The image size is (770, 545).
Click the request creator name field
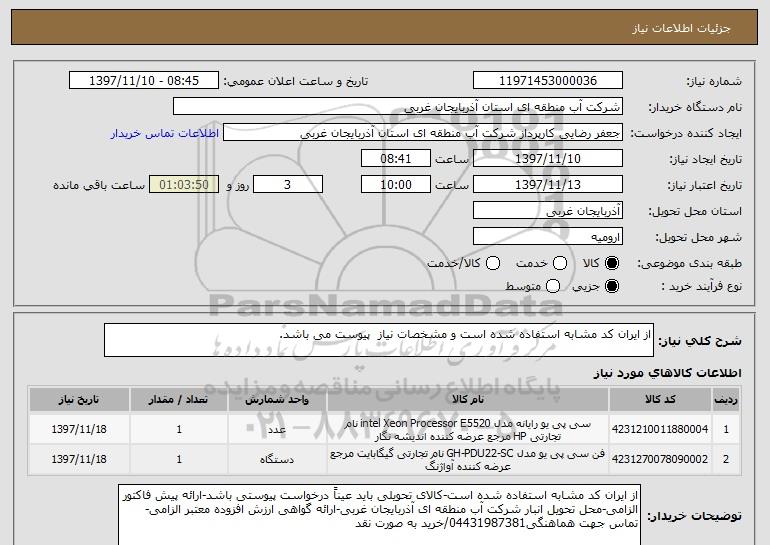click(423, 133)
